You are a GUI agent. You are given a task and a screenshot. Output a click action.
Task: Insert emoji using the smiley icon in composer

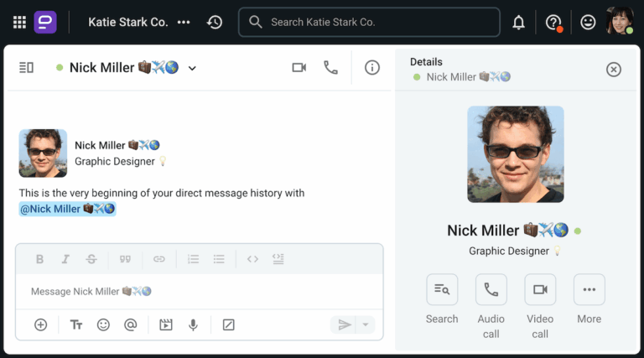click(103, 324)
